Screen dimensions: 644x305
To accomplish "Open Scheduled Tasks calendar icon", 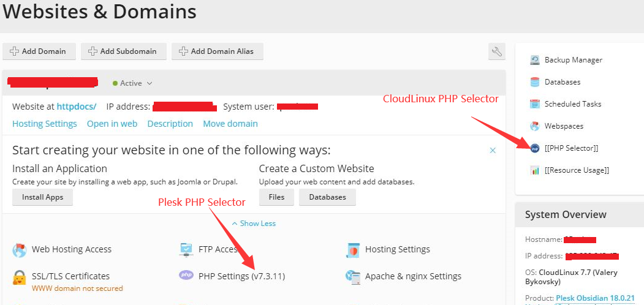I will (x=535, y=104).
